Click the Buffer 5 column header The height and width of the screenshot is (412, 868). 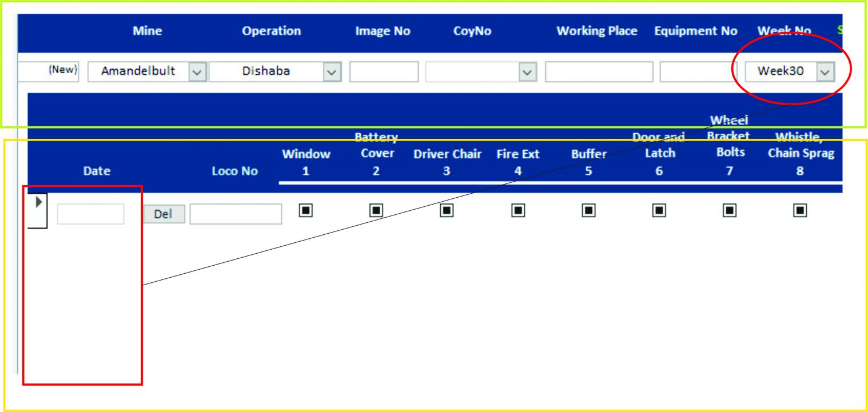click(x=589, y=162)
